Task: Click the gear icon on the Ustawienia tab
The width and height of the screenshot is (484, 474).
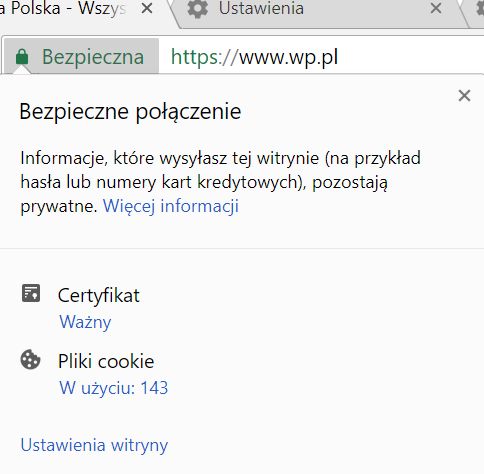Action: [198, 8]
